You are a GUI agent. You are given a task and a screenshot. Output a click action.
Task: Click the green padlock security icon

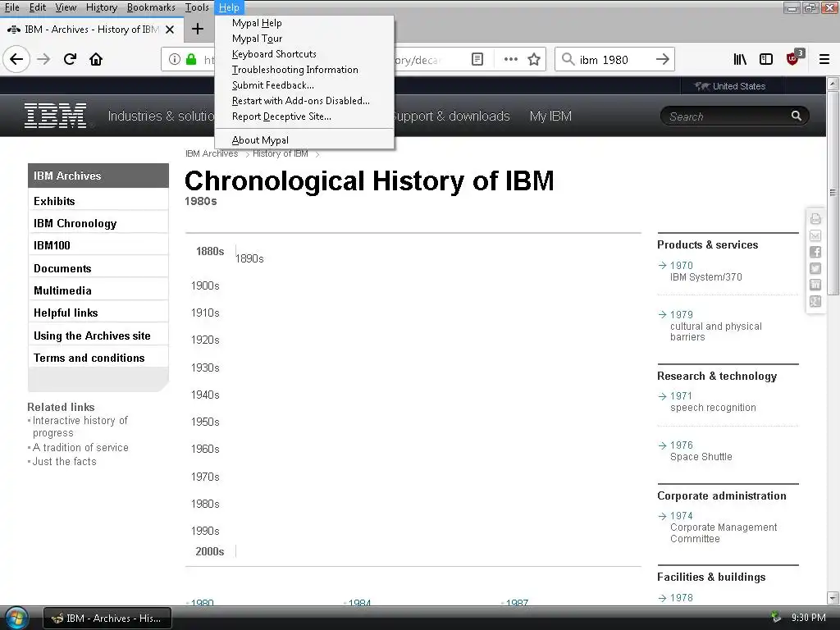point(190,59)
